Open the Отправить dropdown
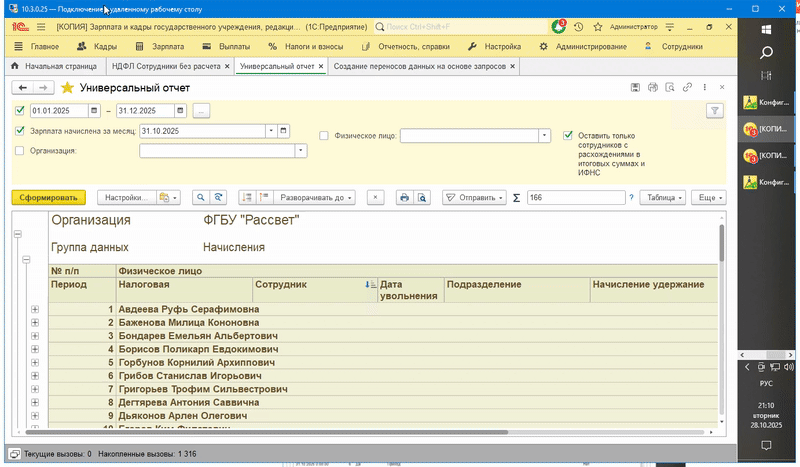The image size is (800, 467). tap(474, 198)
